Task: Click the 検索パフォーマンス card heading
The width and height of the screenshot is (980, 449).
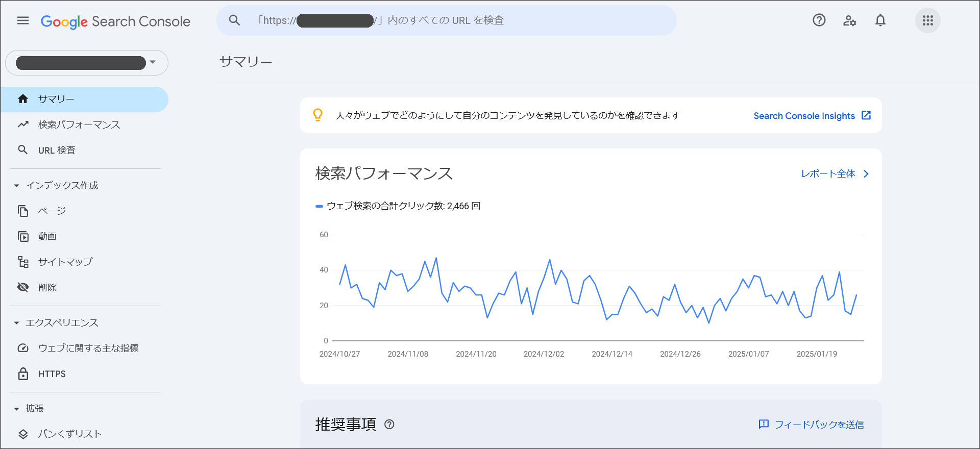Action: click(x=384, y=173)
